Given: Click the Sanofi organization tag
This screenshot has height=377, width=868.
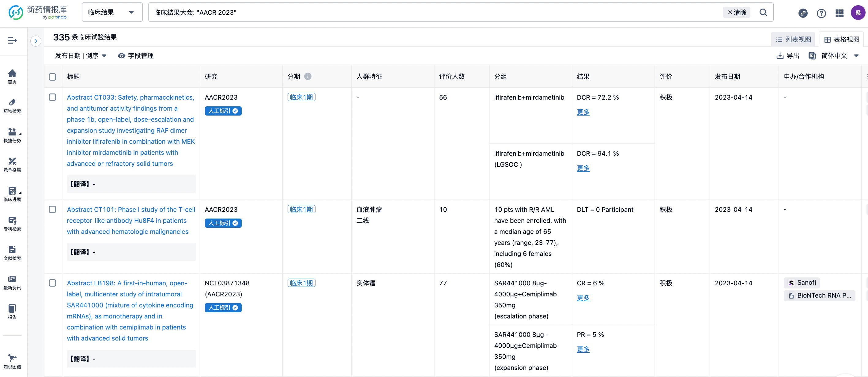Looking at the screenshot, I should point(802,283).
